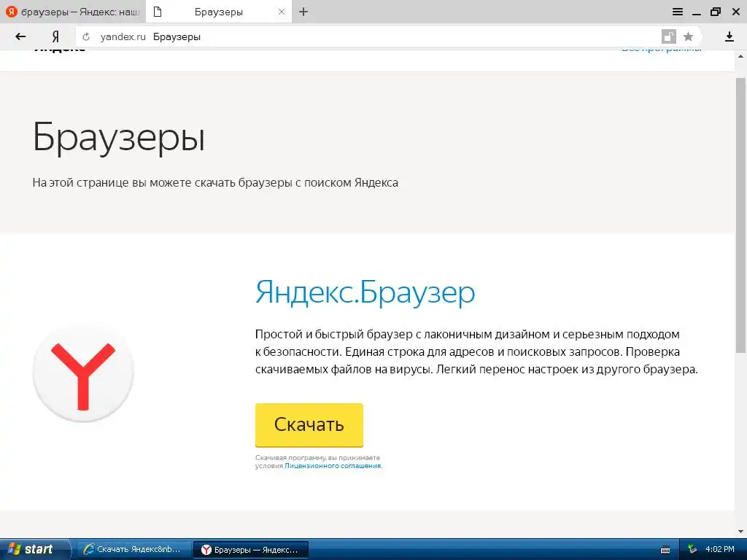747x560 pixels.
Task: Go back with the arrow button
Action: (20, 36)
